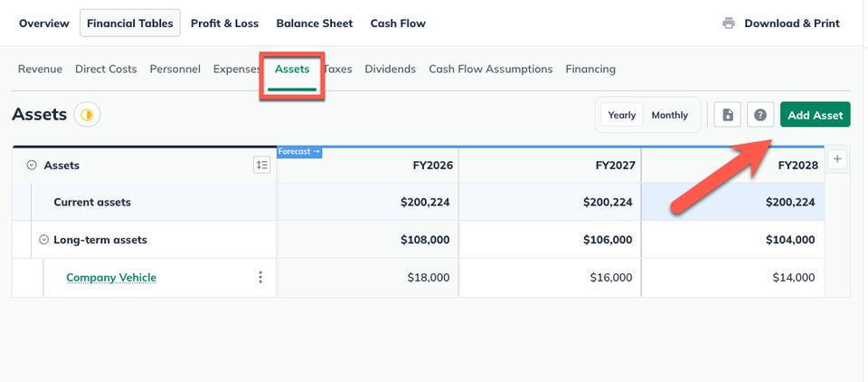Screen dimensions: 868x382
Task: Open the Balance Sheet tab
Action: pos(315,24)
